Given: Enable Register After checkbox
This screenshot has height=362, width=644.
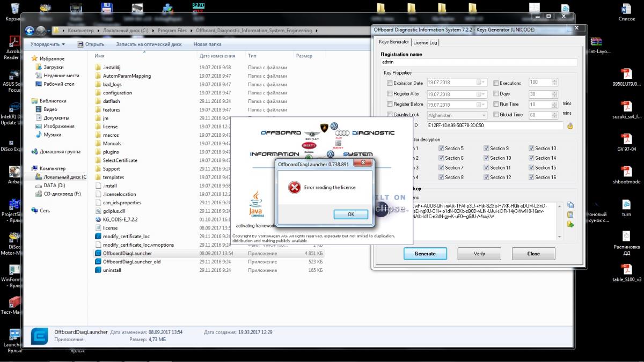Looking at the screenshot, I should (390, 94).
